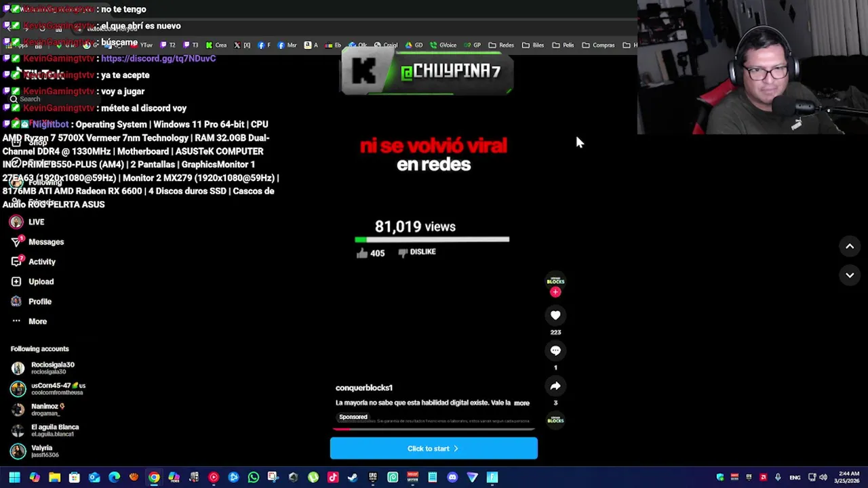
Task: Open Outlook from the taskbar
Action: 94,477
